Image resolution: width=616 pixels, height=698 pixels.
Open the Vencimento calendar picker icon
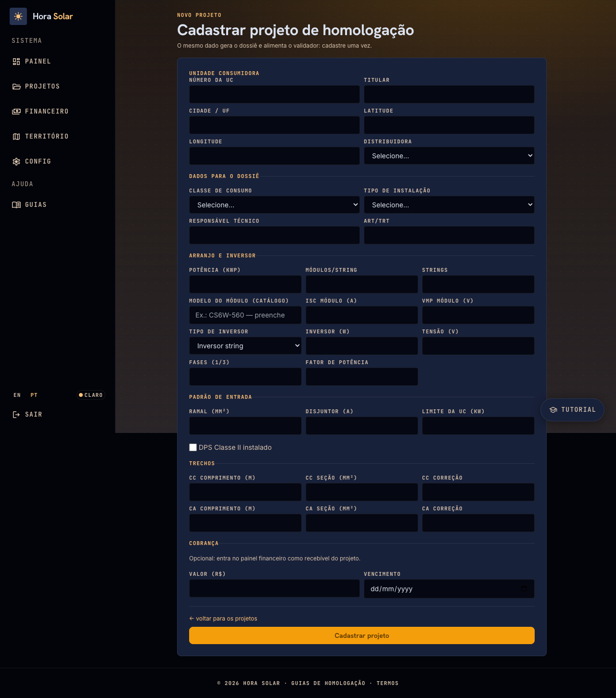pos(524,589)
